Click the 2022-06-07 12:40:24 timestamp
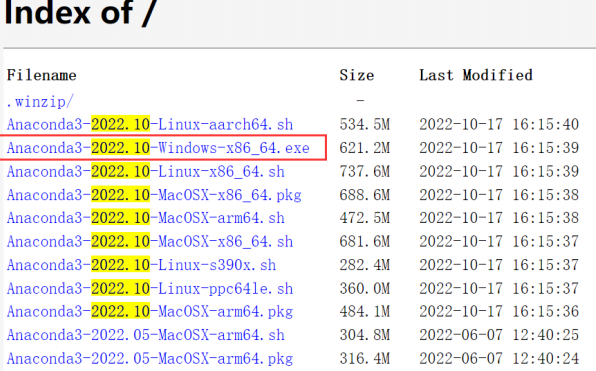596x371 pixels. tap(499, 358)
